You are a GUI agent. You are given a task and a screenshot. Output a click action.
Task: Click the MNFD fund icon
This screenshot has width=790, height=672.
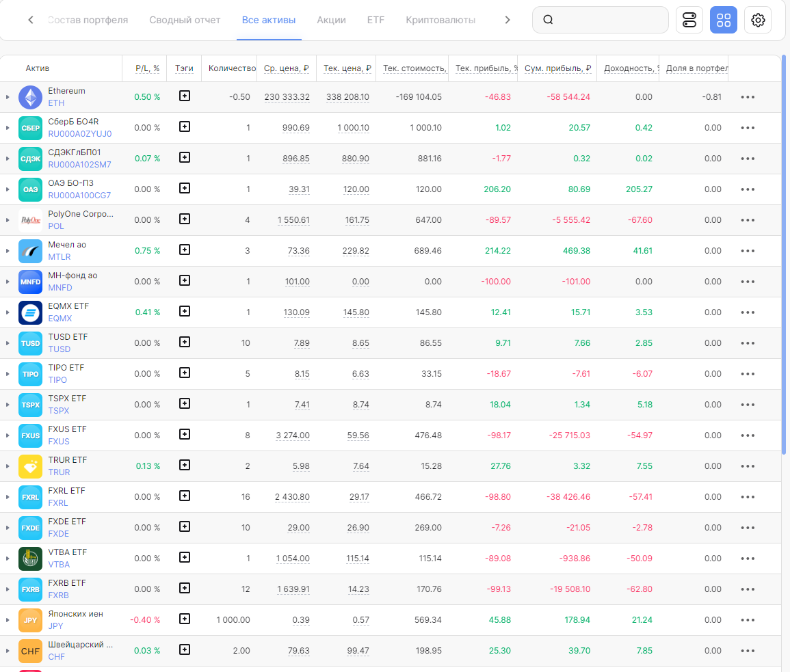click(30, 282)
